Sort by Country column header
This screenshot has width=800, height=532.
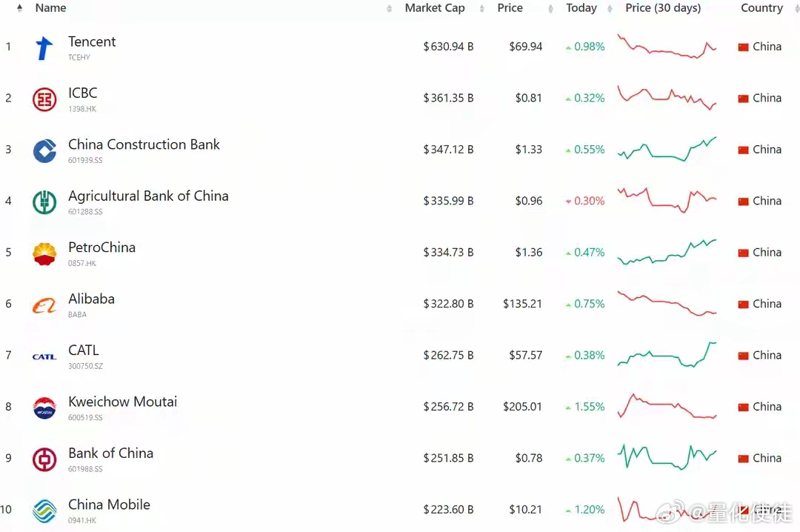(x=761, y=8)
